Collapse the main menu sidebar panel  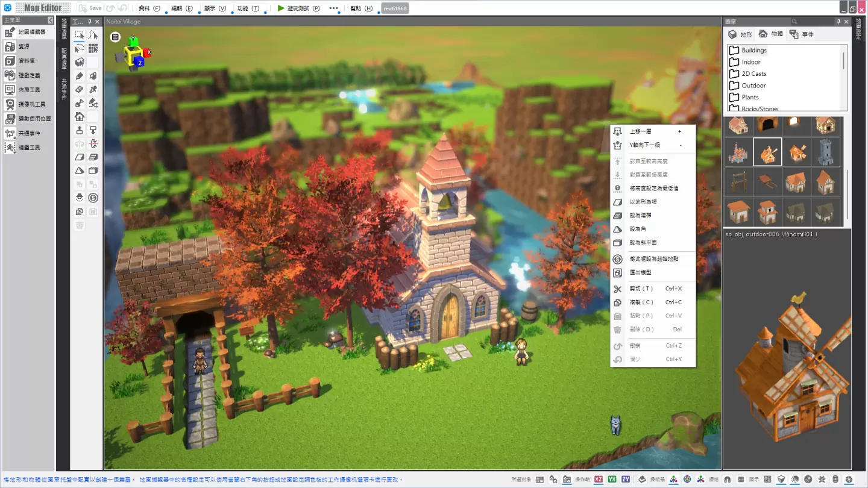point(51,20)
